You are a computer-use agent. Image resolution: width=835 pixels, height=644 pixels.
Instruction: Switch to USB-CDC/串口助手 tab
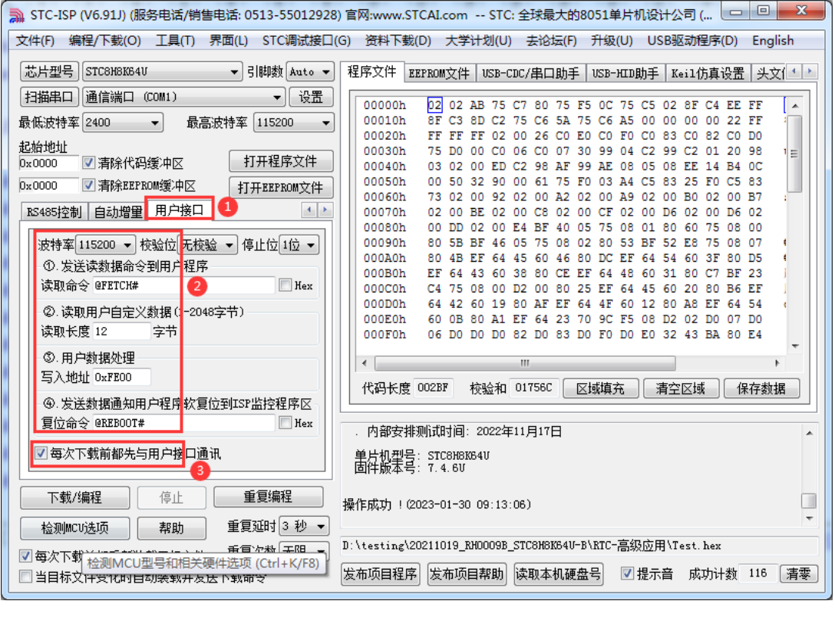coord(530,74)
